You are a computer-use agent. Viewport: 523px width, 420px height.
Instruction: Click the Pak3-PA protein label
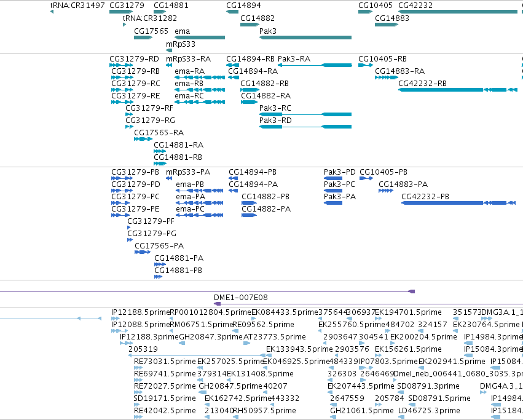pyautogui.click(x=339, y=197)
